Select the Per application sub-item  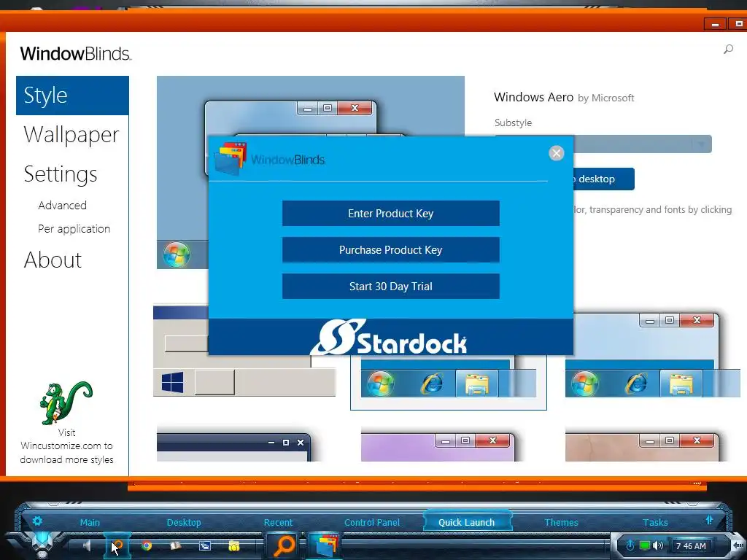74,228
